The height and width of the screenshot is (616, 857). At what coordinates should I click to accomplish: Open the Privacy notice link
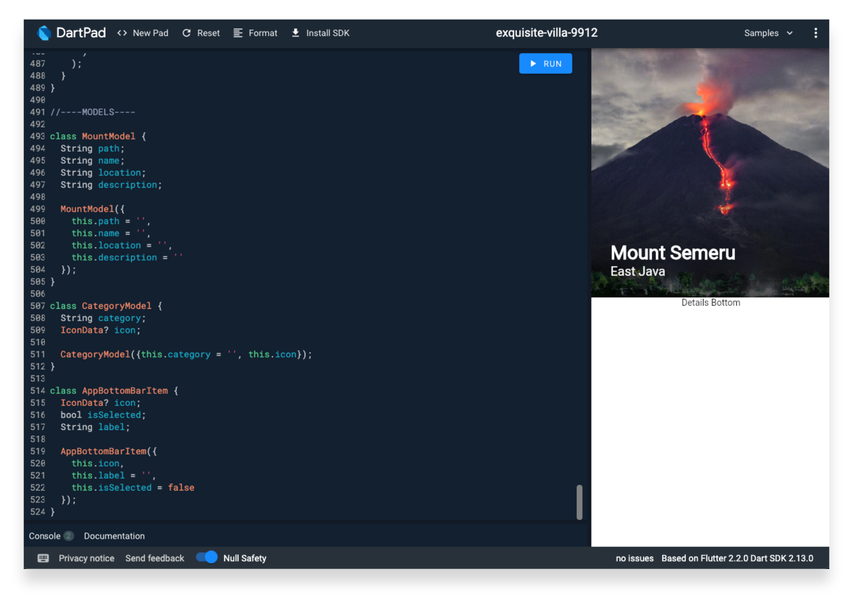(86, 558)
